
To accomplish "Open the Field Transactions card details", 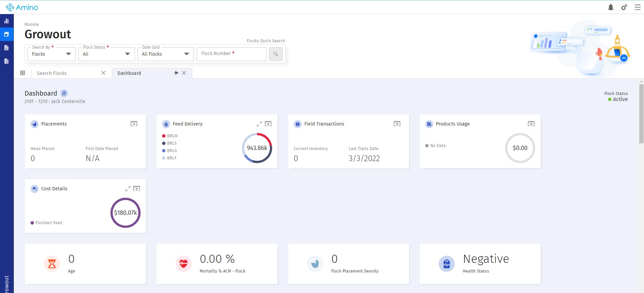I will tap(397, 124).
